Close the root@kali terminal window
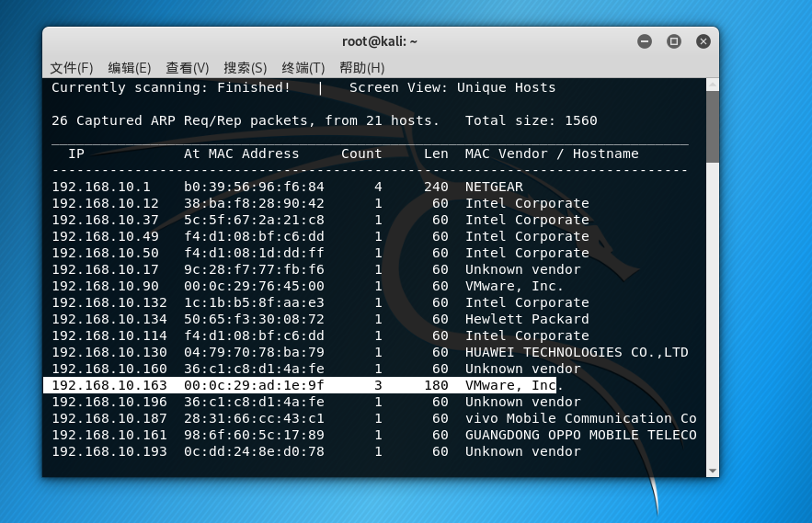This screenshot has width=812, height=523. coord(703,41)
